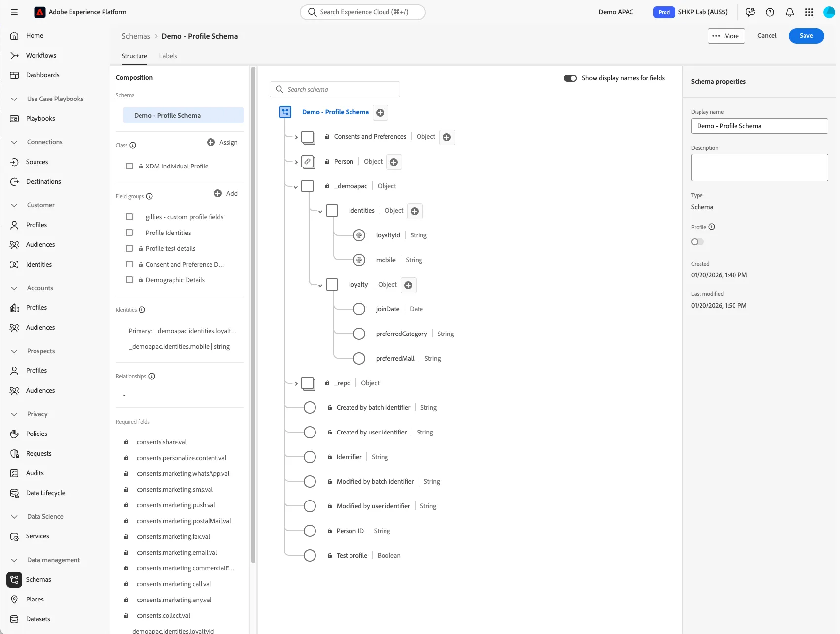Expand the Person object node

[x=296, y=162]
